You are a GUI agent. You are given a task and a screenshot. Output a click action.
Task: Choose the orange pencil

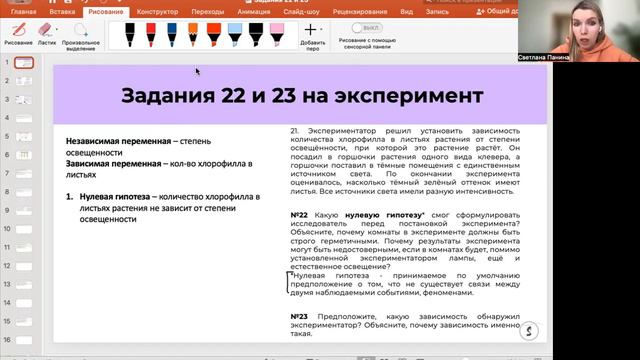pyautogui.click(x=193, y=34)
